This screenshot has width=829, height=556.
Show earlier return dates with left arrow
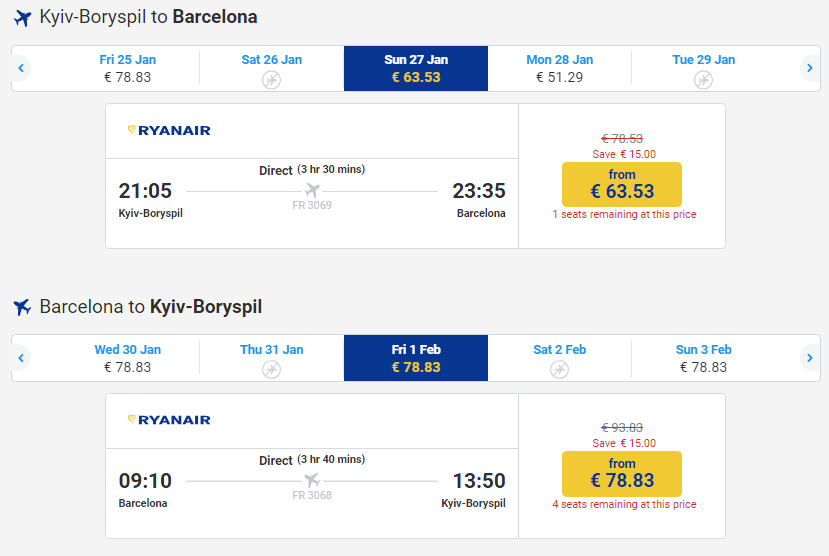click(x=21, y=358)
